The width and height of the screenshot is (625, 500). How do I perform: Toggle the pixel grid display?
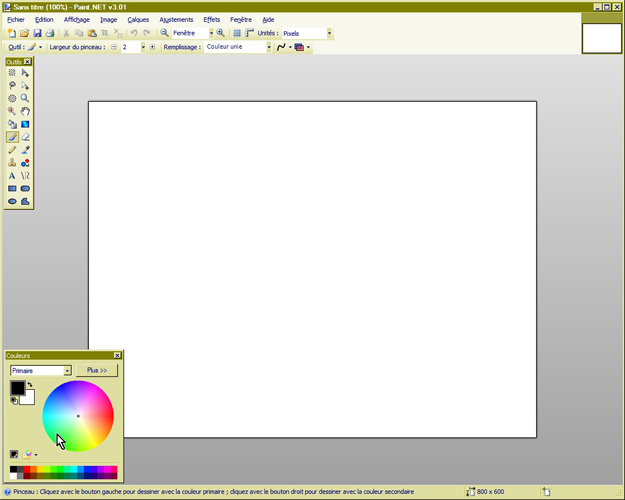pos(236,33)
